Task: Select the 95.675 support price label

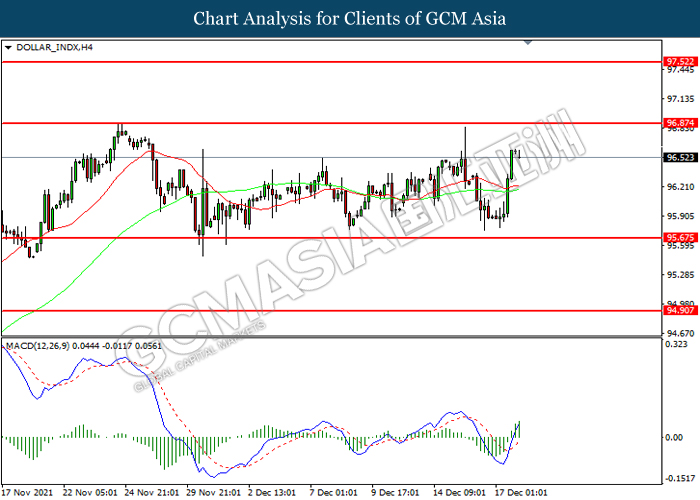Action: pos(680,238)
